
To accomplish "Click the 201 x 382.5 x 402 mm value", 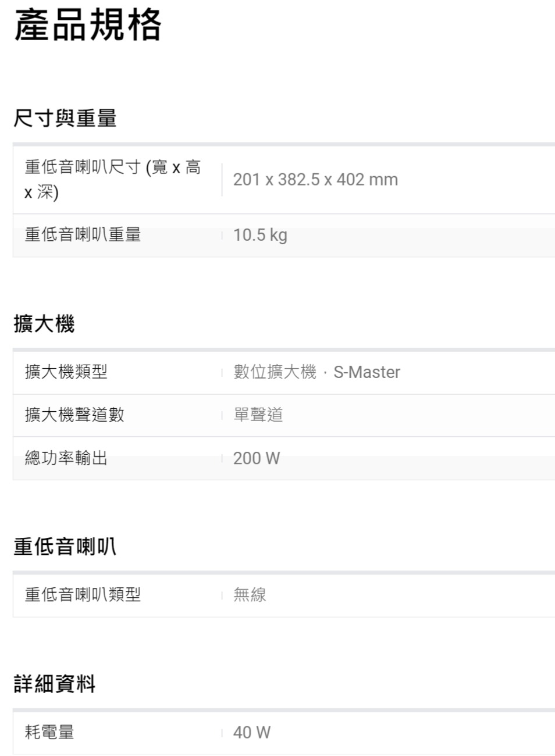I will click(315, 180).
